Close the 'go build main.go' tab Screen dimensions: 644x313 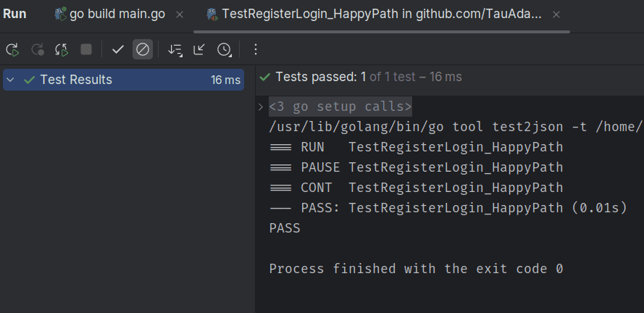click(180, 14)
